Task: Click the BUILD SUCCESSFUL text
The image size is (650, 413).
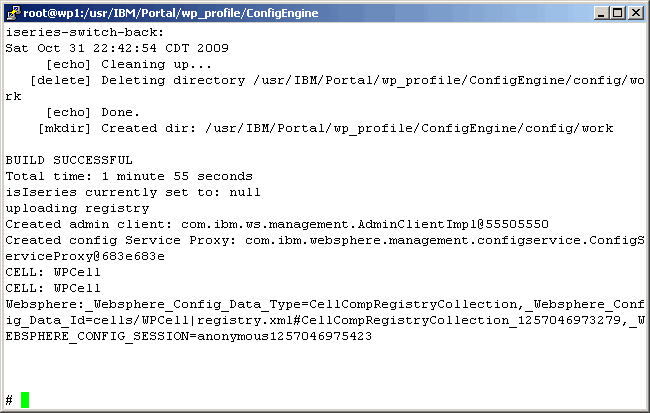Action: pos(69,160)
